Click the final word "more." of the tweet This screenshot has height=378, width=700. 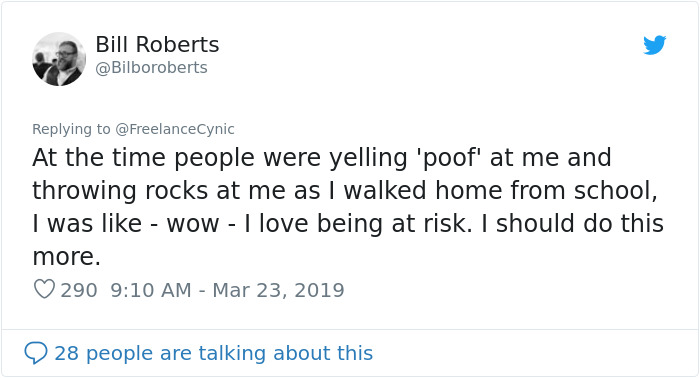pos(67,257)
